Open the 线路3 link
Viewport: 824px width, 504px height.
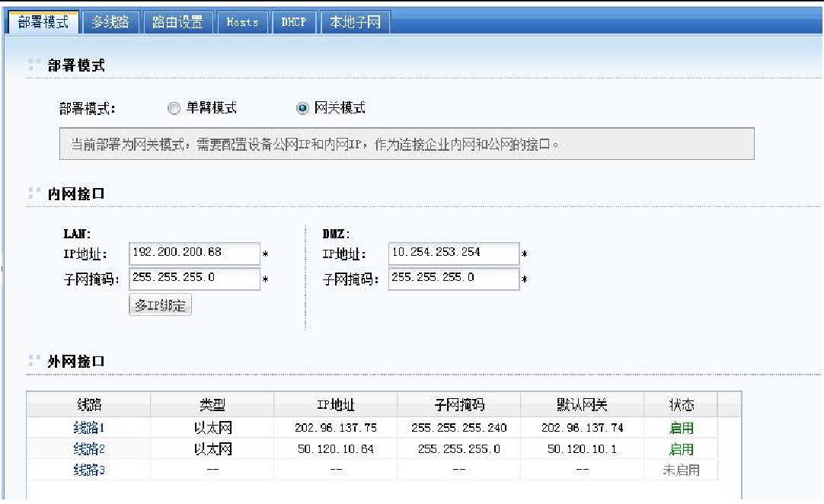point(89,470)
